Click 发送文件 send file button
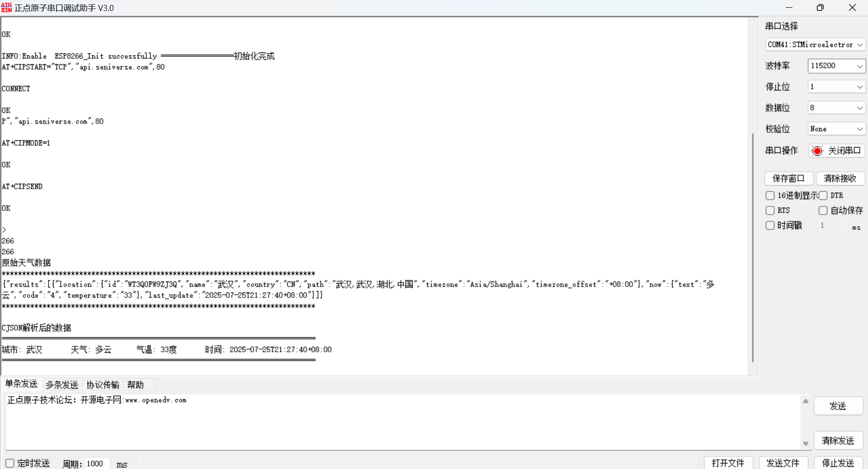 783,463
